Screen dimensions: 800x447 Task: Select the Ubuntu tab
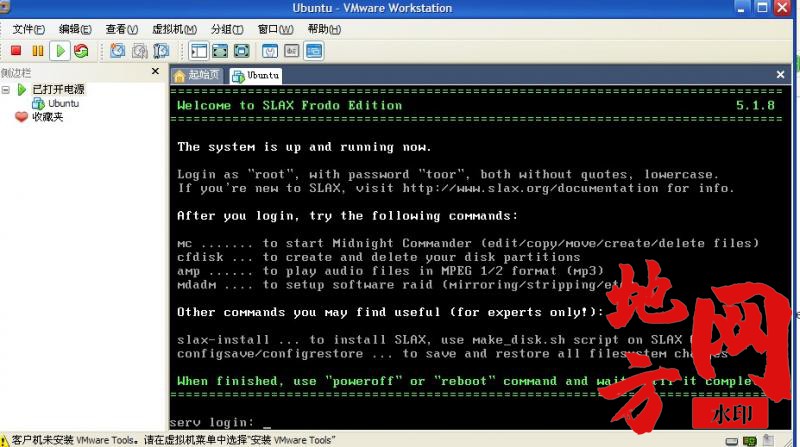(x=256, y=76)
